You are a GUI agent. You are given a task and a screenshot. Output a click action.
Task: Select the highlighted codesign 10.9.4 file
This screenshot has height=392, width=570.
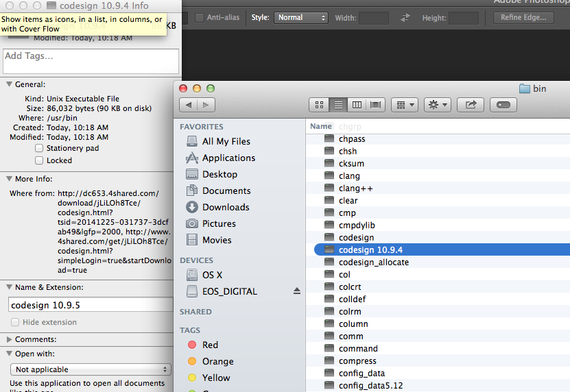pos(442,250)
